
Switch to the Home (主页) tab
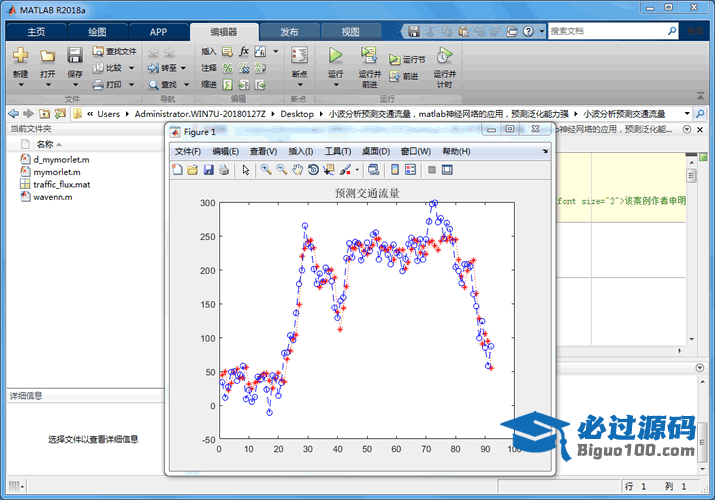click(x=36, y=32)
